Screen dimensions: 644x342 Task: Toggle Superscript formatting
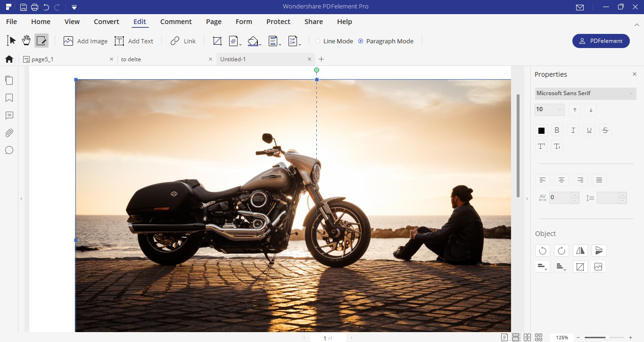pyautogui.click(x=541, y=147)
